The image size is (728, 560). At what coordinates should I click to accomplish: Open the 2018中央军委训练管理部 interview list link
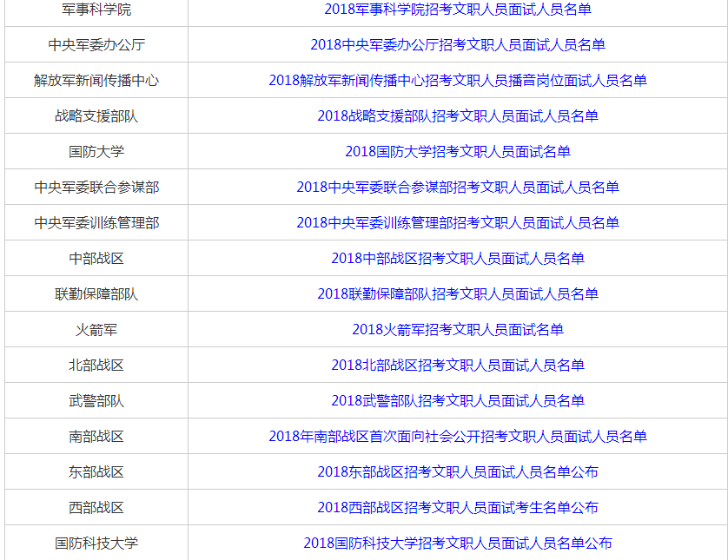(458, 222)
